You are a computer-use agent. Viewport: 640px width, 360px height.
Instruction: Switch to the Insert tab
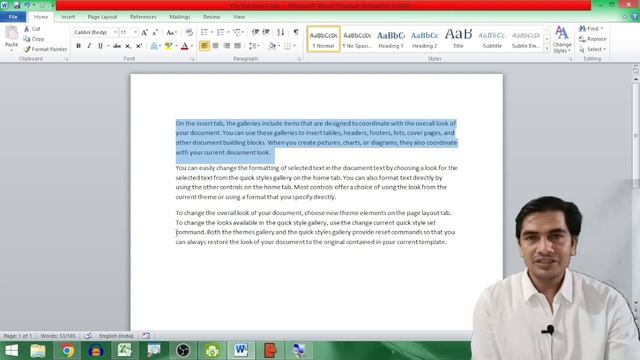68,17
